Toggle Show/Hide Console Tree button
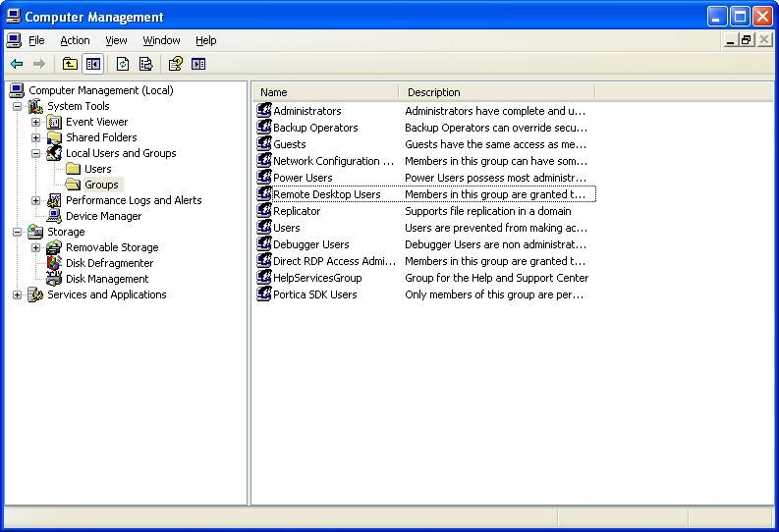This screenshot has height=532, width=779. tap(92, 64)
